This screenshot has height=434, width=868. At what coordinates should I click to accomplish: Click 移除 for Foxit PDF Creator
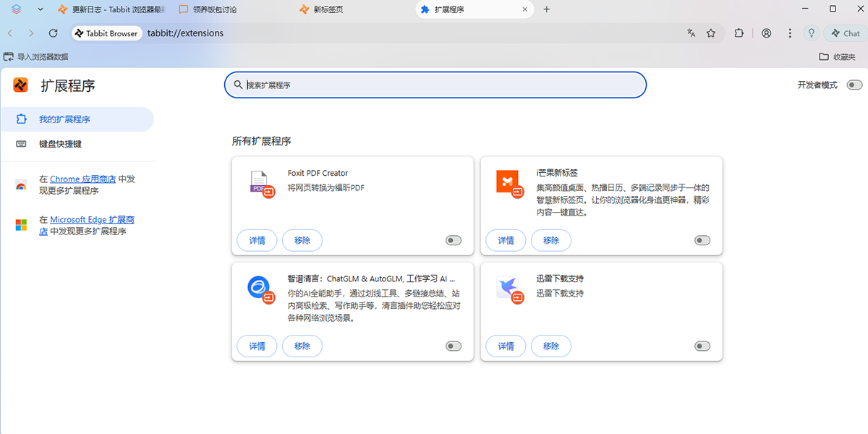(x=302, y=240)
